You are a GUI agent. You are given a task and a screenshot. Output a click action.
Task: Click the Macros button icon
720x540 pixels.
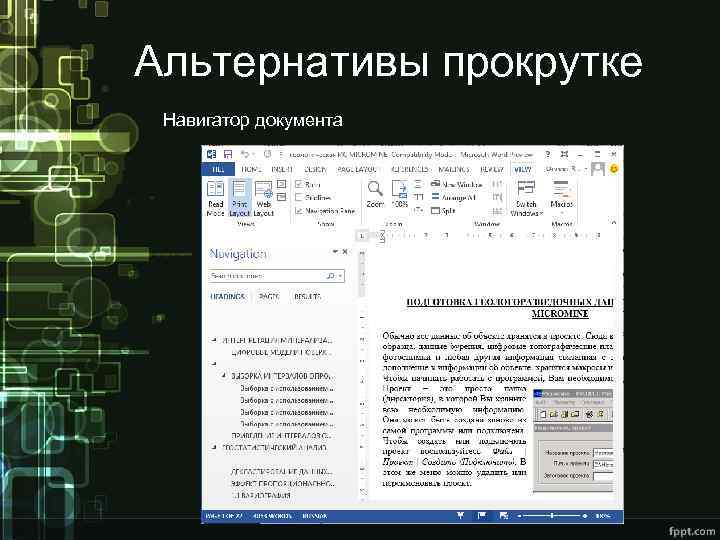(561, 189)
